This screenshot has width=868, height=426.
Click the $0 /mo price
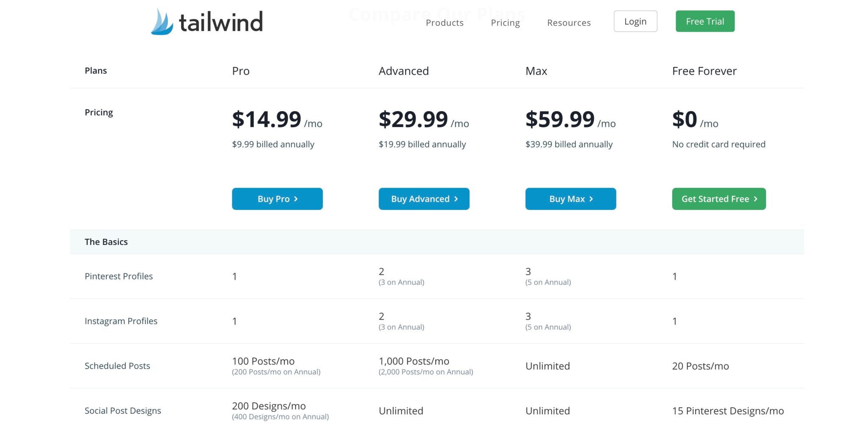[x=695, y=119]
